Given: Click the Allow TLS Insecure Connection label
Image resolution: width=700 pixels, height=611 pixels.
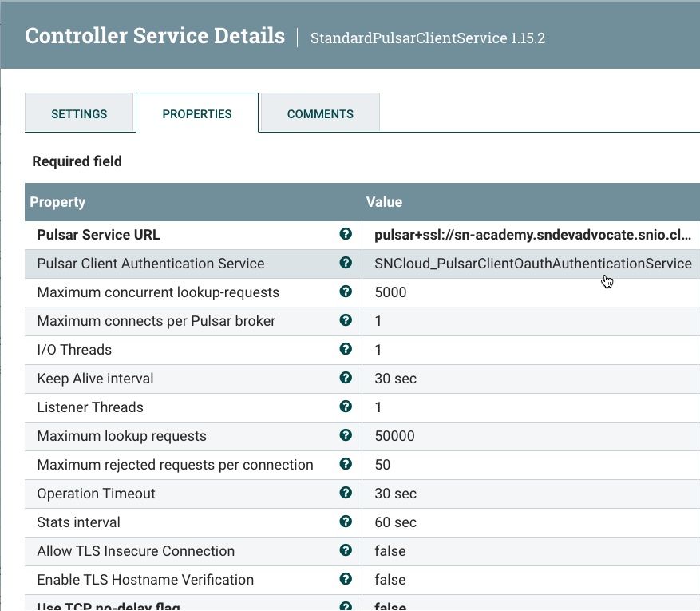Looking at the screenshot, I should (x=136, y=551).
